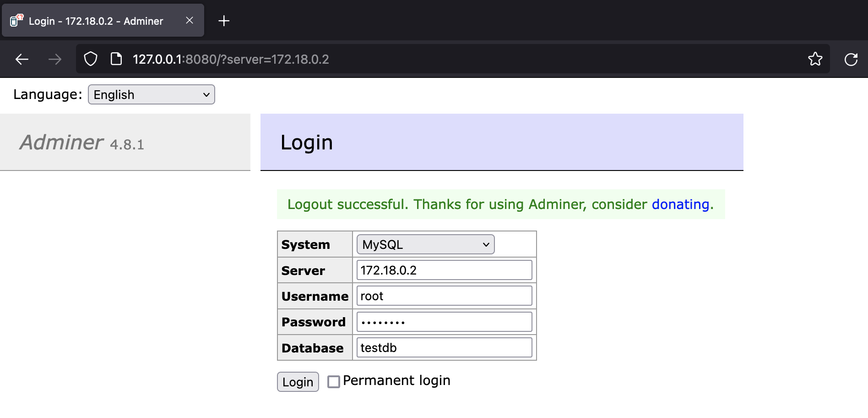Click the forward navigation arrow
The height and width of the screenshot is (418, 868).
point(55,59)
